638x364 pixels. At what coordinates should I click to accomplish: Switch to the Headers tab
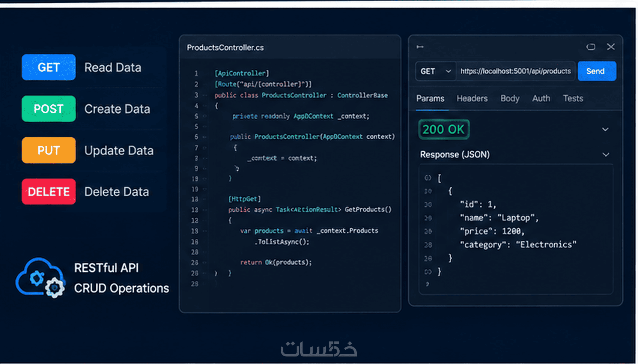[x=472, y=98]
